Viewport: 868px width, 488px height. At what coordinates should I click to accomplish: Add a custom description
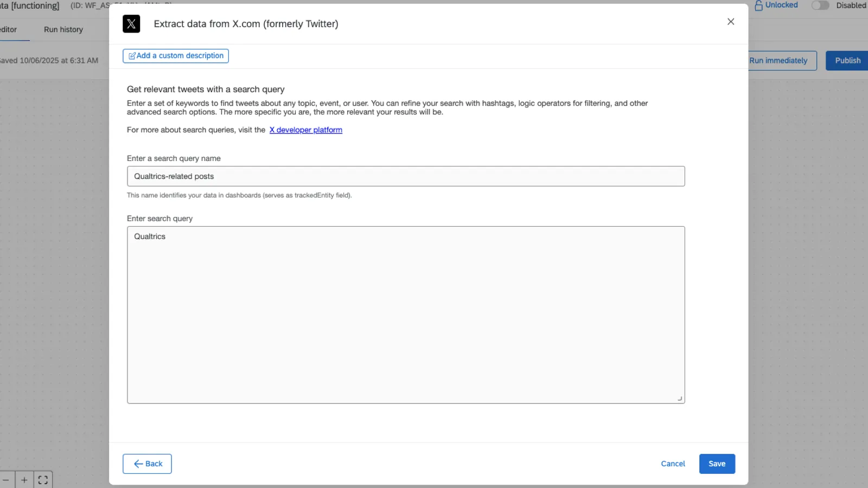pyautogui.click(x=176, y=56)
